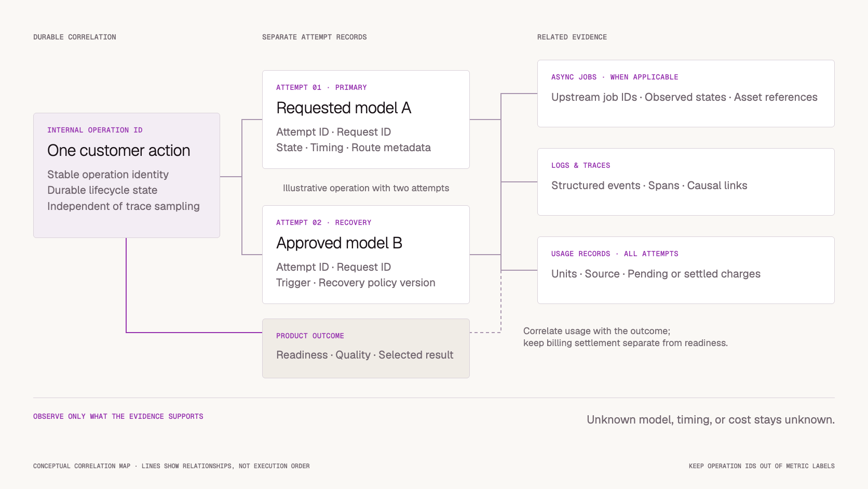Select the 'INTERNAL OPERATION ID' label
Image resolution: width=868 pixels, height=489 pixels.
click(94, 130)
